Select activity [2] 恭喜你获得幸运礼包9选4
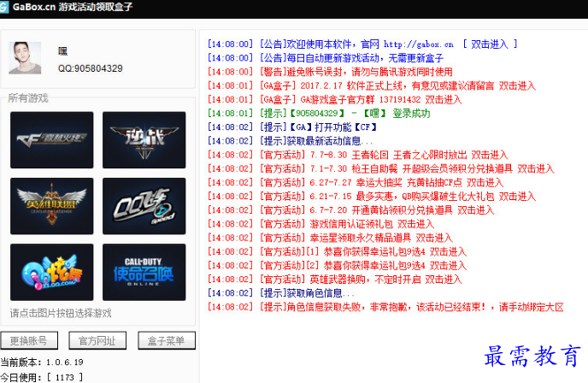 tap(337, 266)
